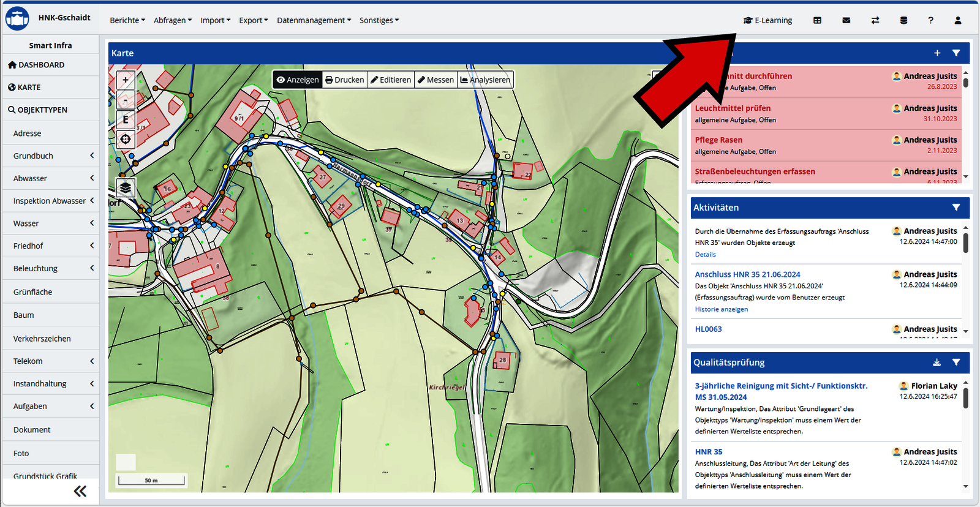This screenshot has height=507, width=980.
Task: Open the Berichte menu
Action: pos(127,20)
